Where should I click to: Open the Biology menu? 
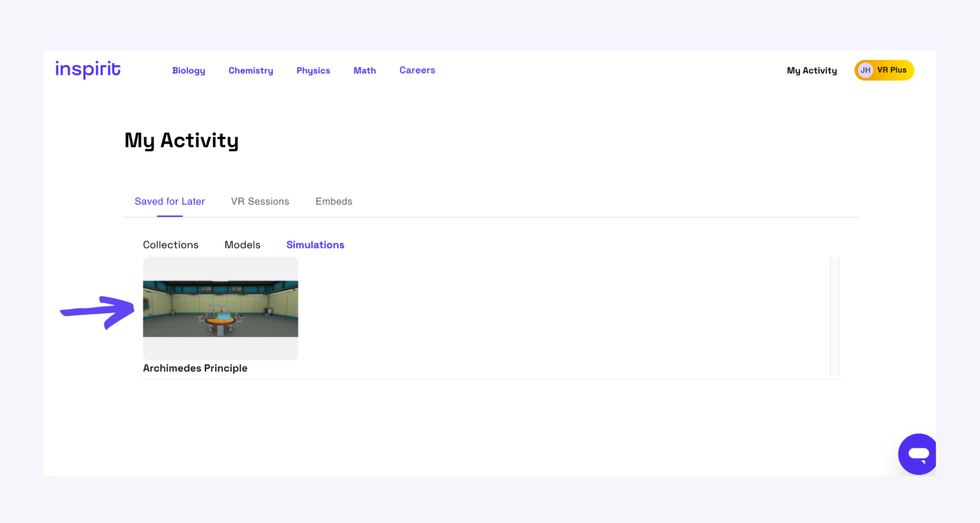pyautogui.click(x=189, y=70)
